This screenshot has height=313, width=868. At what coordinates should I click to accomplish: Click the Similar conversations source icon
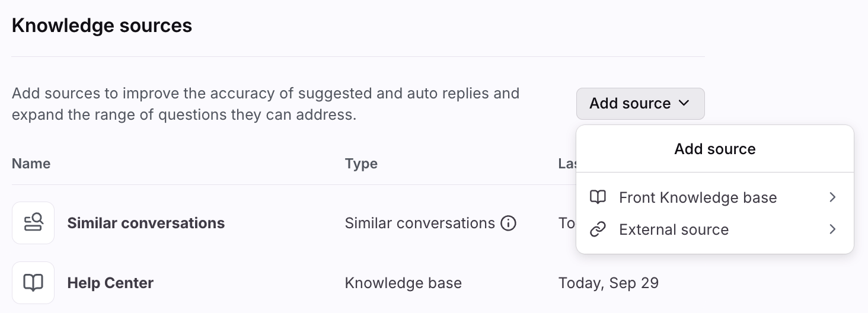point(33,223)
